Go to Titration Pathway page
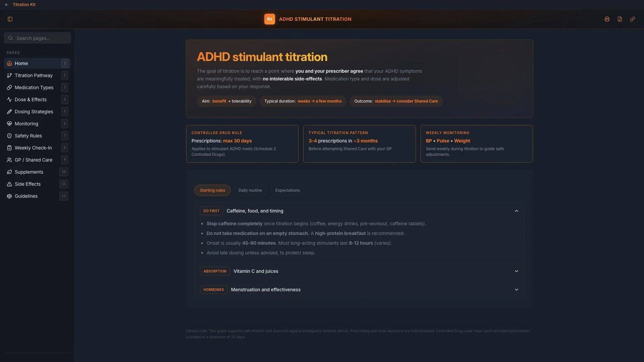 tap(34, 75)
